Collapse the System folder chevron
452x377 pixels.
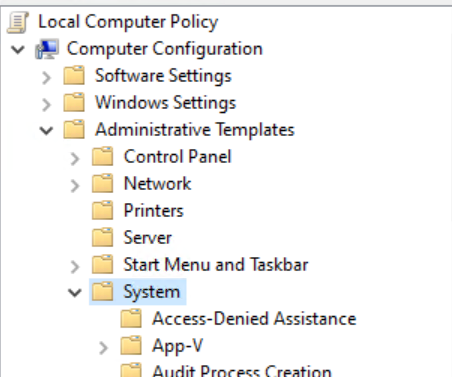pos(75,293)
